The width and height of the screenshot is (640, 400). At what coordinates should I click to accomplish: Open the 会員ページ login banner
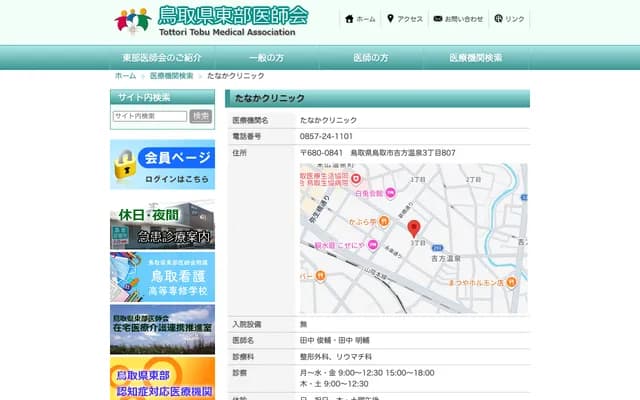162,165
